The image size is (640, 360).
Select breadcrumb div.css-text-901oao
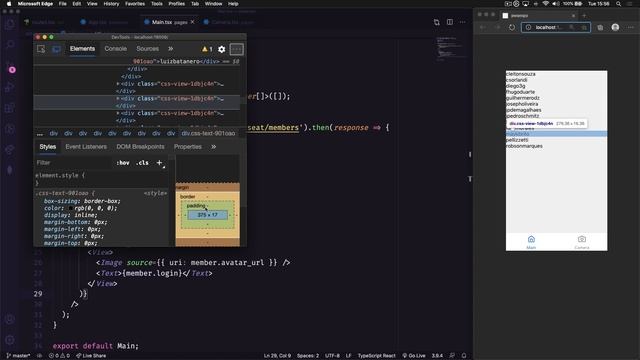click(208, 133)
